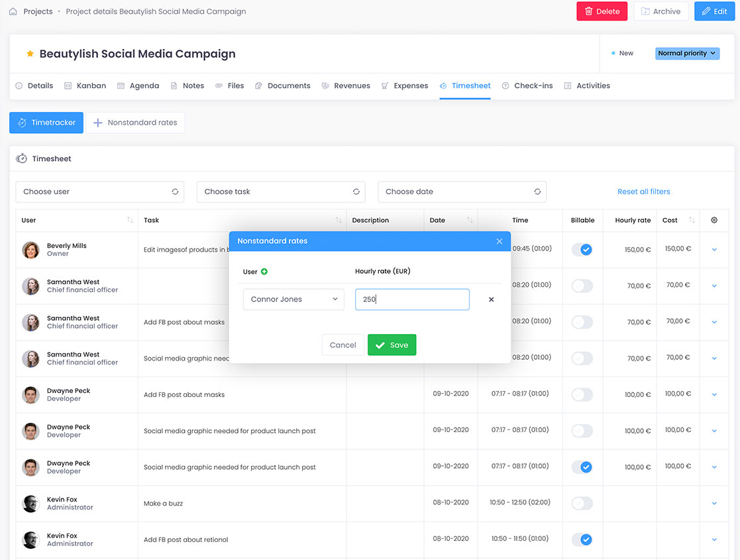Toggle billable for Dwayne Peck masks row
Screen dimensions: 740x560
582,395
